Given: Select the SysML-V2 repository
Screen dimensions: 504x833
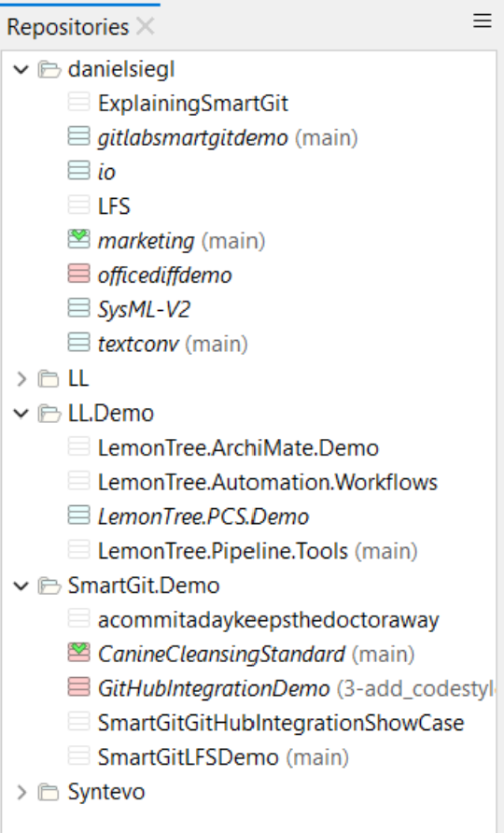Looking at the screenshot, I should tap(144, 309).
